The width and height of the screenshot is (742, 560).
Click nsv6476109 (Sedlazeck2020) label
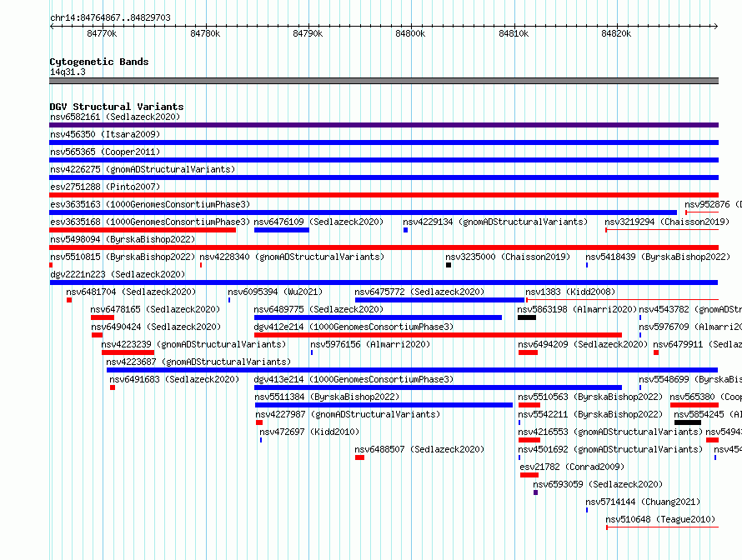[x=318, y=222]
